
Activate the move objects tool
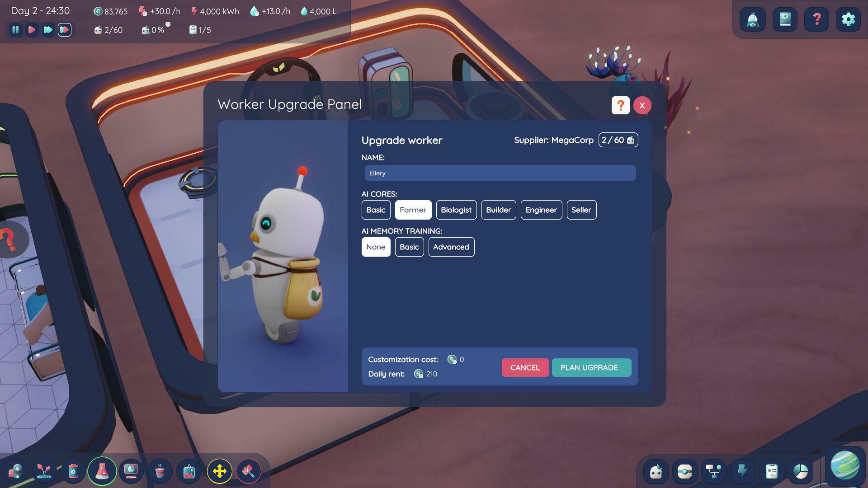[x=220, y=471]
